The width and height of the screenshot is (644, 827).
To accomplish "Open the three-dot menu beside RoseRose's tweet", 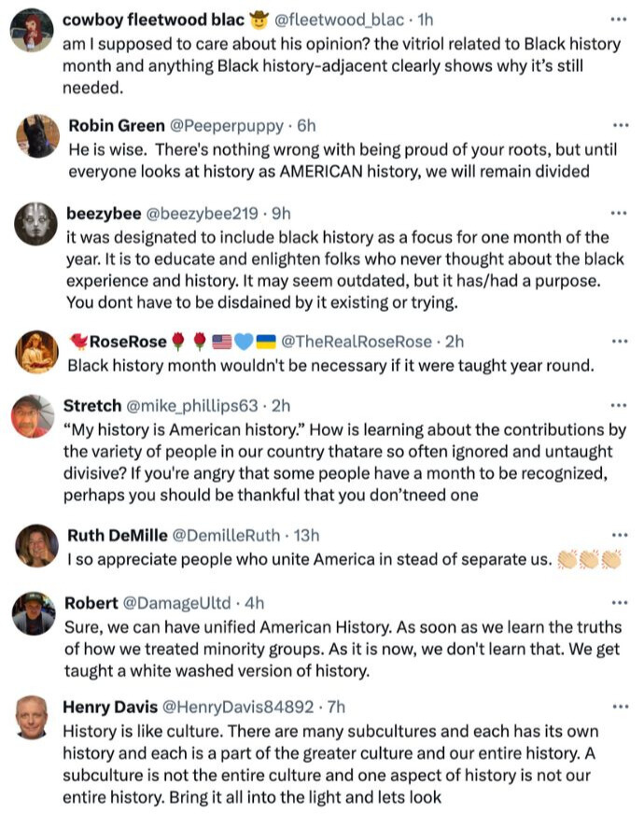I will click(619, 342).
